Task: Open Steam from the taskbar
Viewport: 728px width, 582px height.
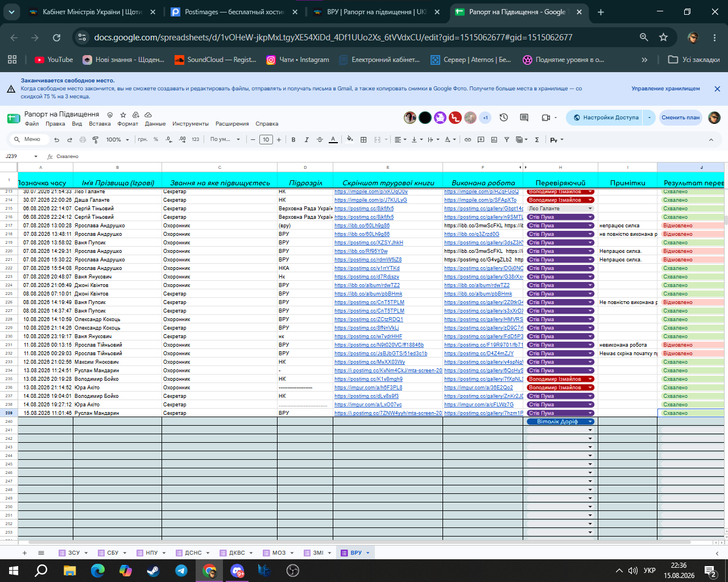Action: 153,571
